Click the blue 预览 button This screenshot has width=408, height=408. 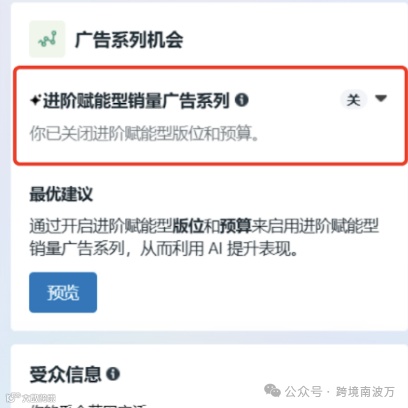tap(63, 292)
